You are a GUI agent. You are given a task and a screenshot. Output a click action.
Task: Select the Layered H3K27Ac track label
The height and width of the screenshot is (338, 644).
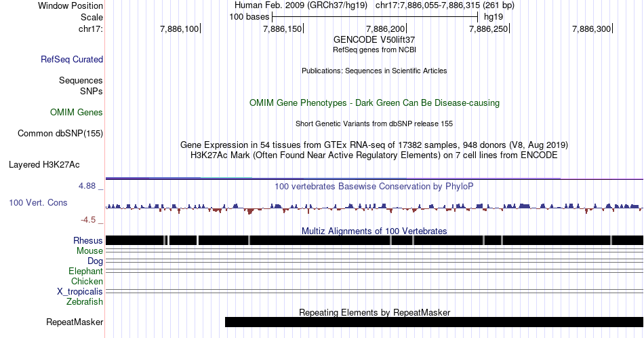click(44, 164)
